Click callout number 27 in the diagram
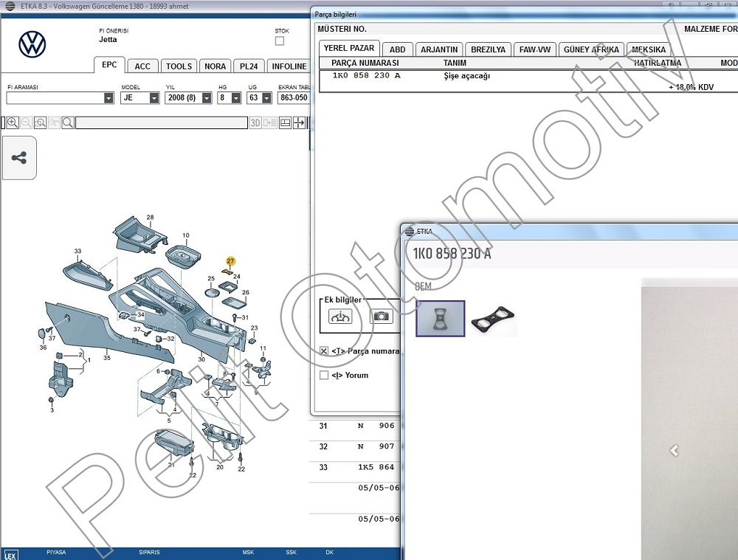The image size is (738, 560). click(230, 261)
